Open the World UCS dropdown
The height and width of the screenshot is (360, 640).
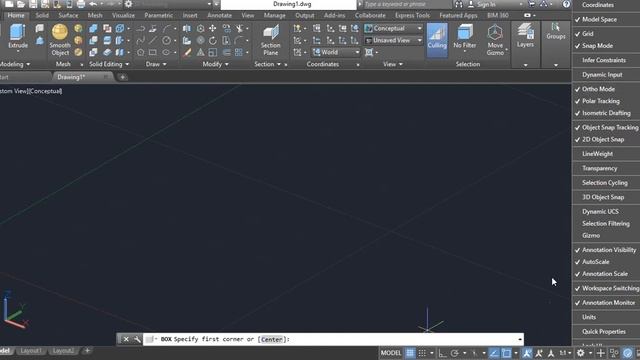pyautogui.click(x=337, y=52)
